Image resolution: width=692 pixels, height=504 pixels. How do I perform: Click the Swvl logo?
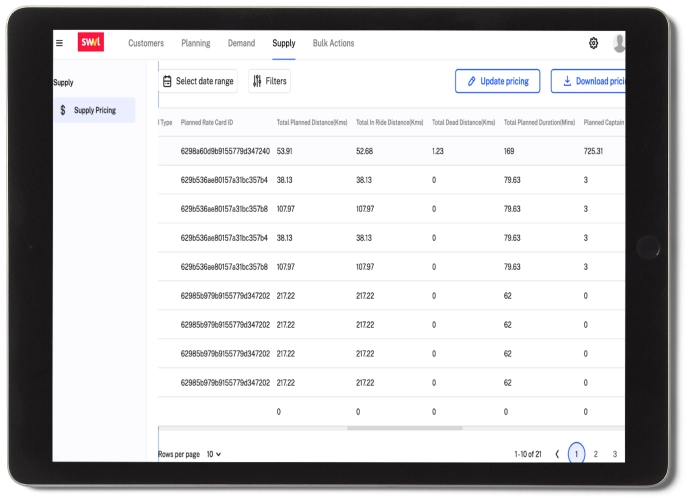(91, 43)
